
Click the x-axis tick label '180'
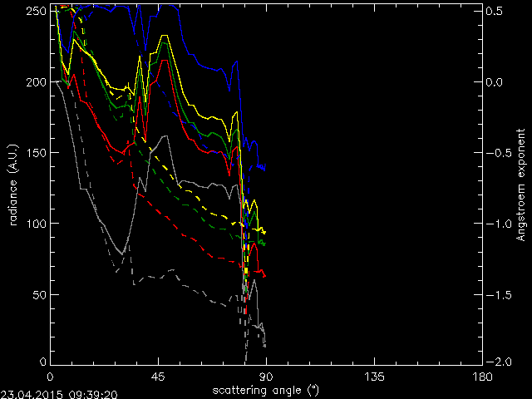point(482,377)
